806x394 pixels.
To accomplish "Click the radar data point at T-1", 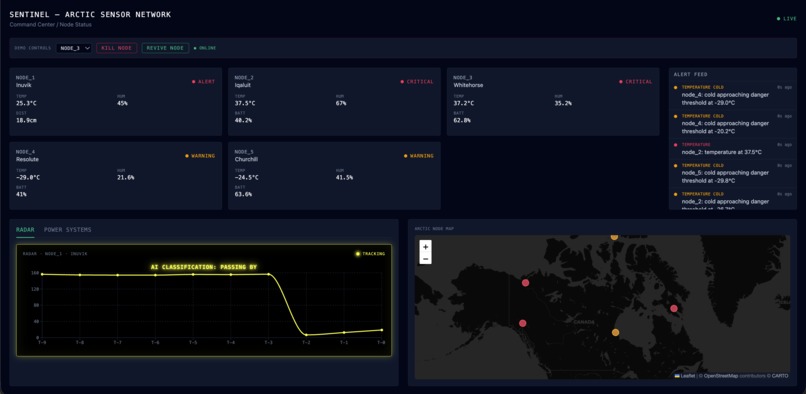I will coord(344,332).
